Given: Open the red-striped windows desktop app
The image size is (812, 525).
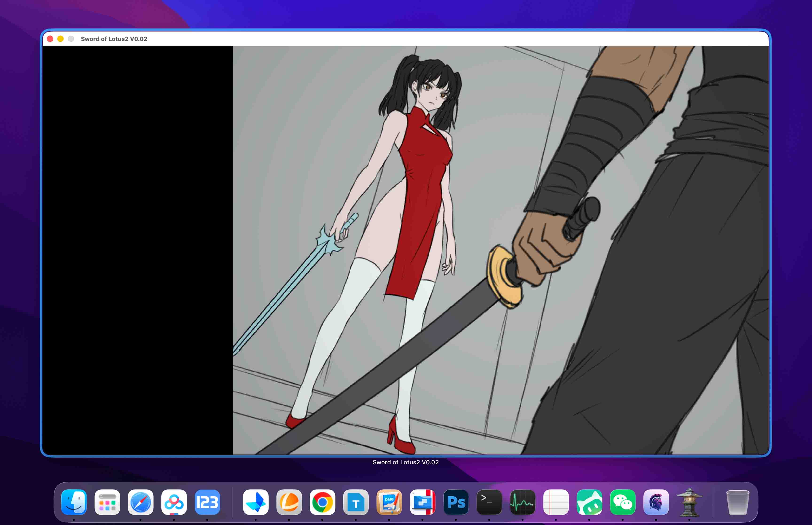Looking at the screenshot, I should (x=422, y=502).
